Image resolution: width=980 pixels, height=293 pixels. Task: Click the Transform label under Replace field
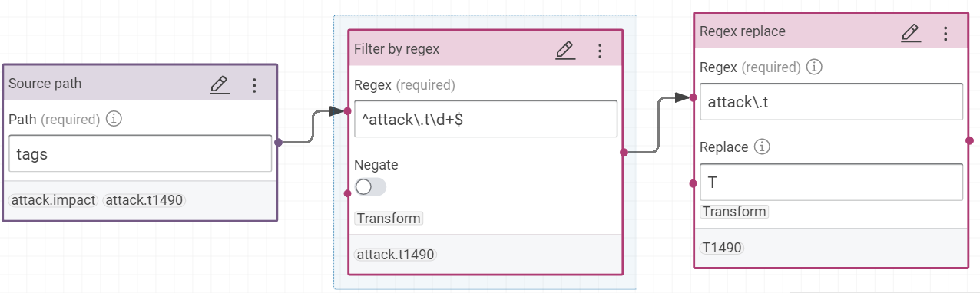pos(734,212)
